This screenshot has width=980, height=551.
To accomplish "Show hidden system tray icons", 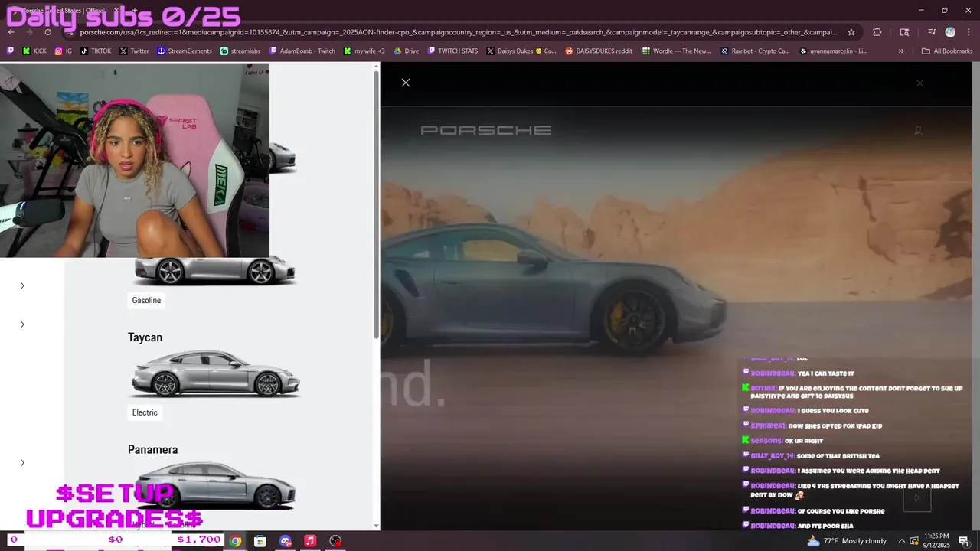I will pos(901,541).
